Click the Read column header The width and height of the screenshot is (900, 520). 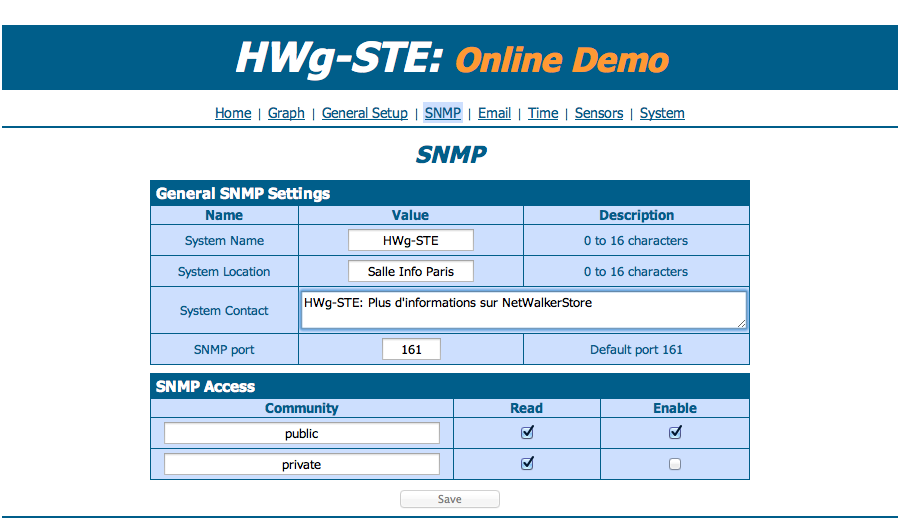(x=526, y=408)
